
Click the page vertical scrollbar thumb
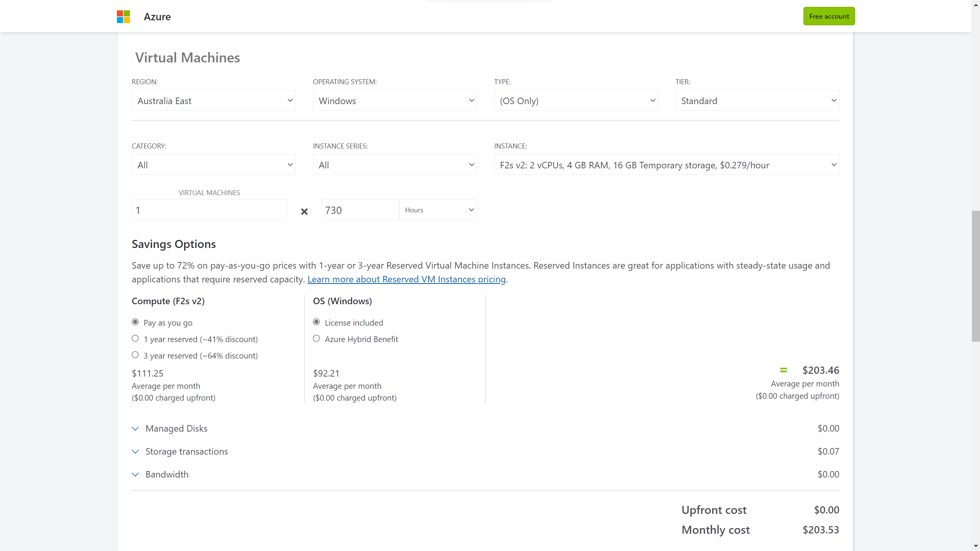975,276
